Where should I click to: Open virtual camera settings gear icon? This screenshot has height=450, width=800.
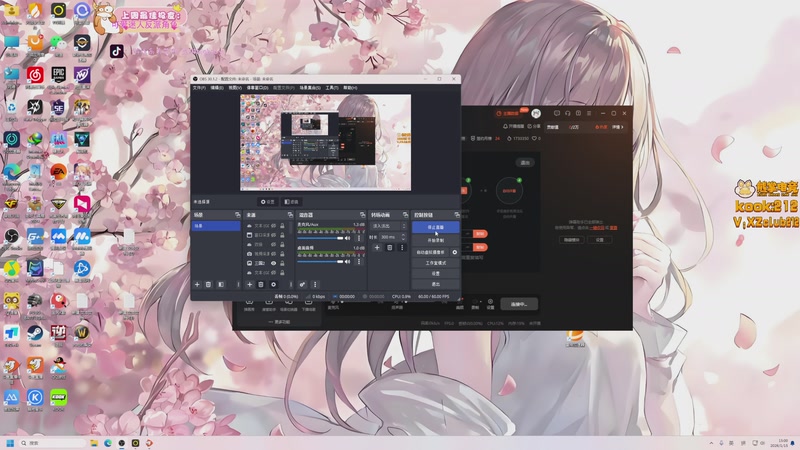455,252
